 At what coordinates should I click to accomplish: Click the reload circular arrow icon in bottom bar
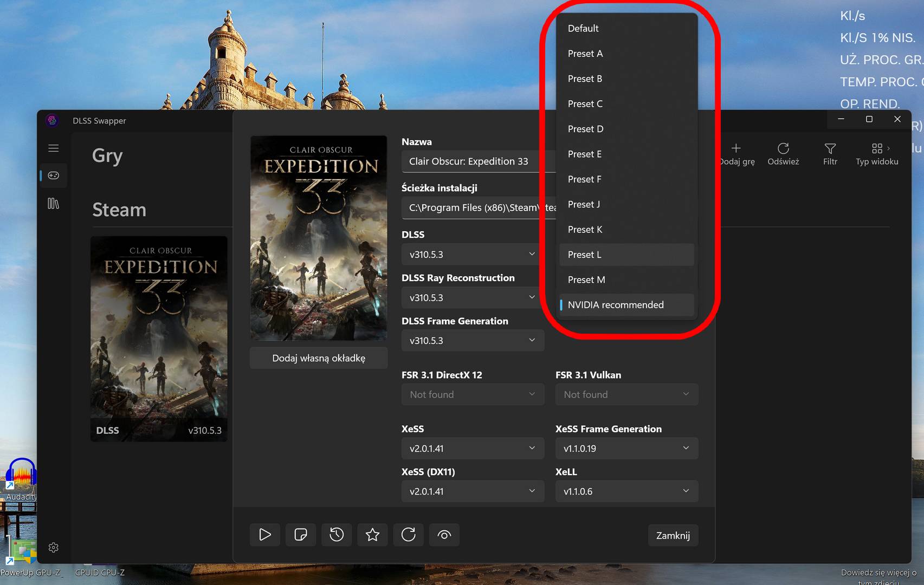(408, 535)
